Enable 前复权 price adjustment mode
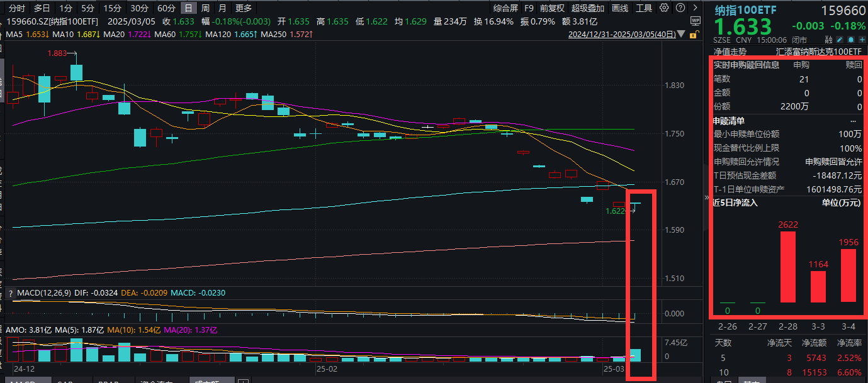The image size is (868, 383). (x=551, y=8)
